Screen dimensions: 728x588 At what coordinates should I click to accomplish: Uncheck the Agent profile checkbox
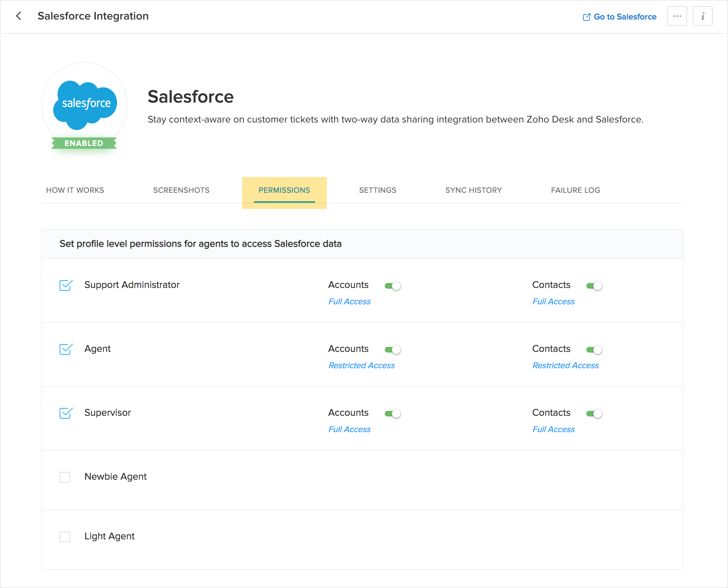click(x=66, y=349)
